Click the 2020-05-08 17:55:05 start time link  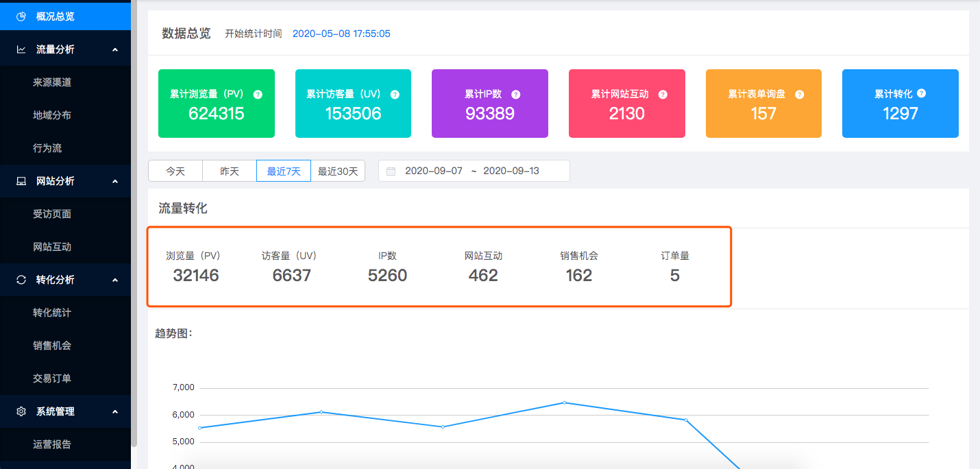pyautogui.click(x=341, y=34)
